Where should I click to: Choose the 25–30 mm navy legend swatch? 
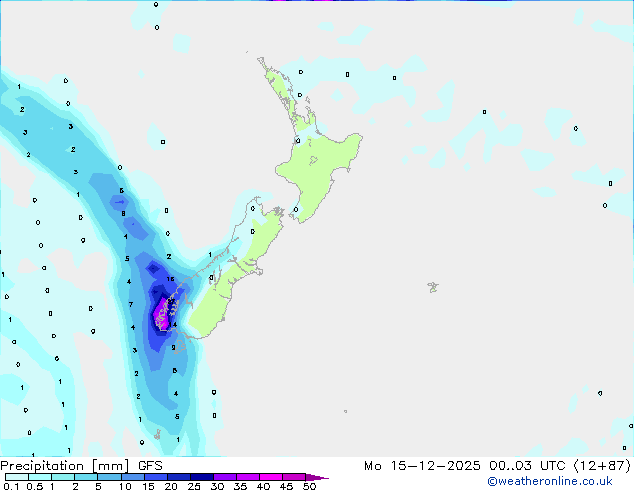click(x=201, y=477)
